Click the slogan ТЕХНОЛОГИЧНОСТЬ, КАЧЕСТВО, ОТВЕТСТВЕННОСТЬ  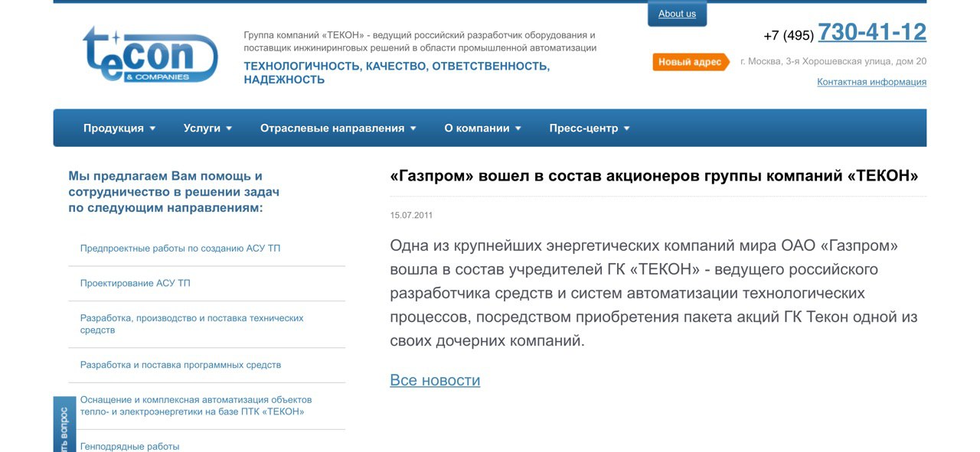pyautogui.click(x=397, y=73)
